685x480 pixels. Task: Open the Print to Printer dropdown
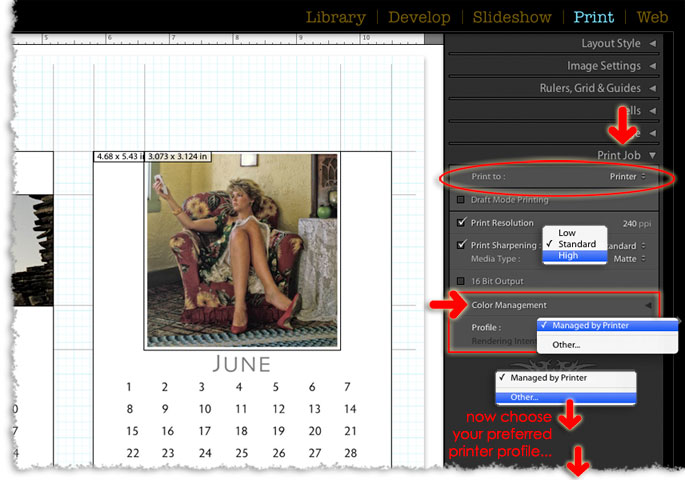click(627, 177)
